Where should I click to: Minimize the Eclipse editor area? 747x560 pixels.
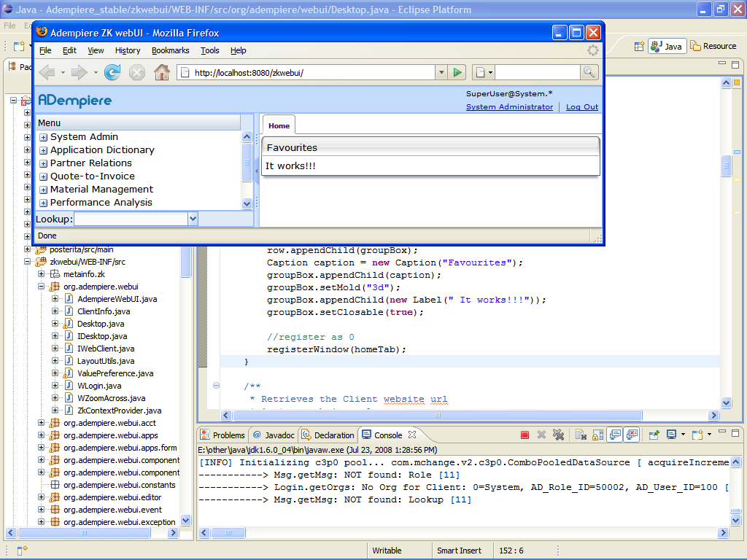tap(722, 63)
